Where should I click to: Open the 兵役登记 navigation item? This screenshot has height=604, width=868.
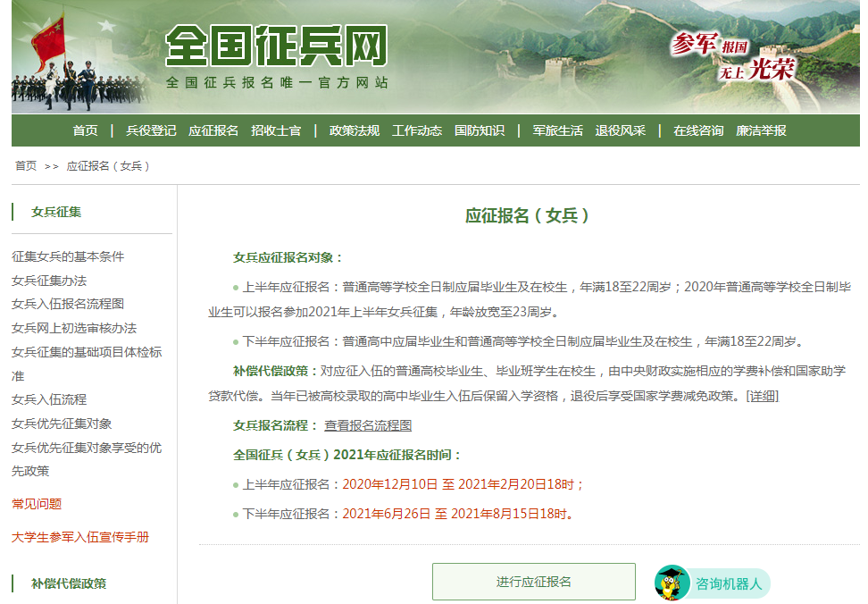point(151,130)
